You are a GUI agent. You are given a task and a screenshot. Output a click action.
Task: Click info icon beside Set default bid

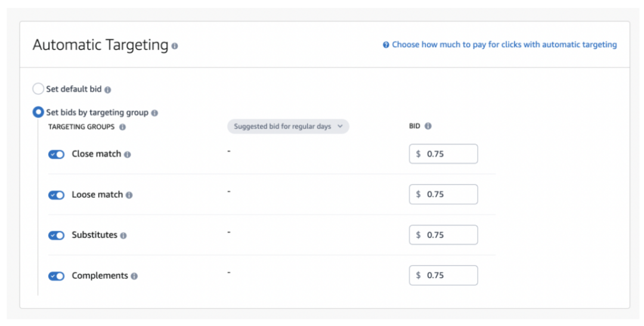pos(108,90)
